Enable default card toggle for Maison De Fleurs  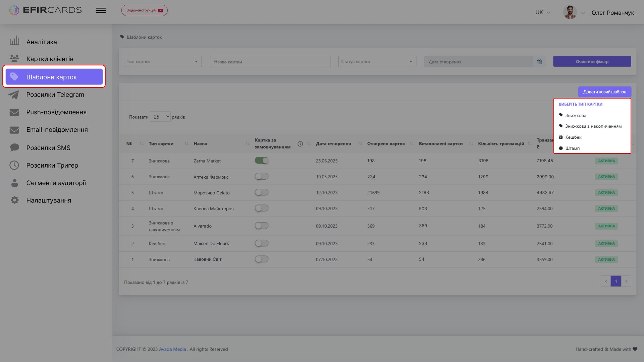(x=262, y=243)
